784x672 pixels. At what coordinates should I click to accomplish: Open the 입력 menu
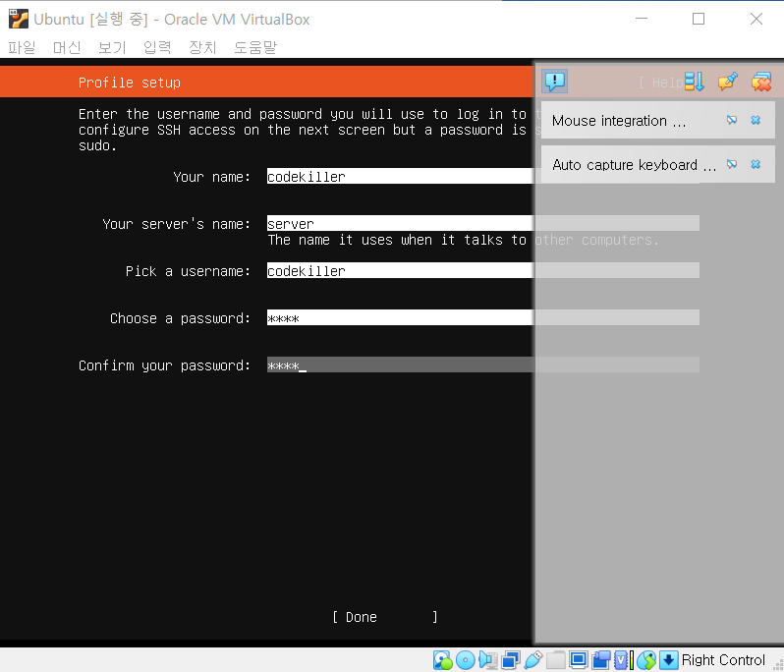pyautogui.click(x=157, y=47)
